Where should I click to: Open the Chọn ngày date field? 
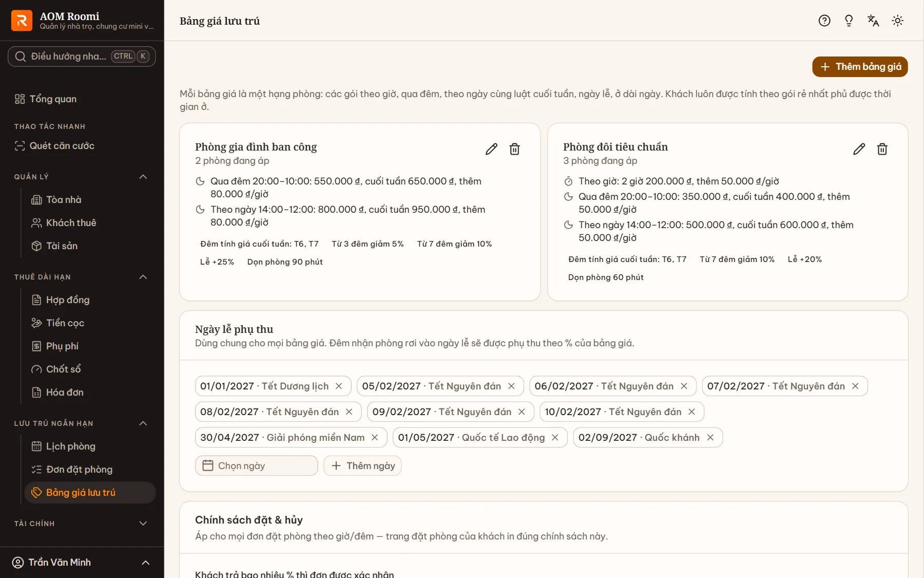(256, 465)
